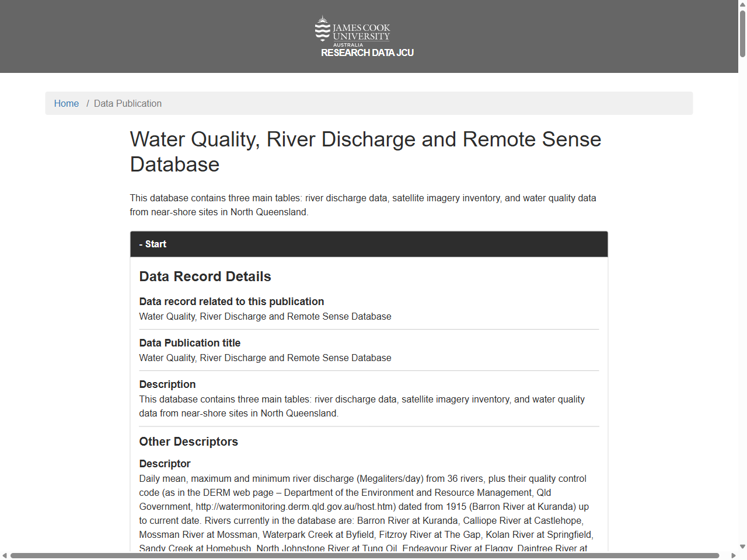Click the RESEARCH DATA JCU header text
Image resolution: width=747 pixels, height=560 pixels.
pos(366,52)
